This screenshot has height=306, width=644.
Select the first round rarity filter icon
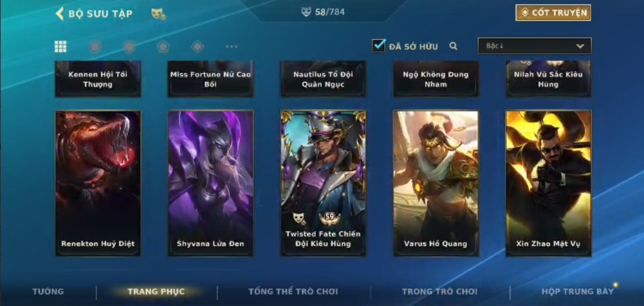click(x=95, y=47)
